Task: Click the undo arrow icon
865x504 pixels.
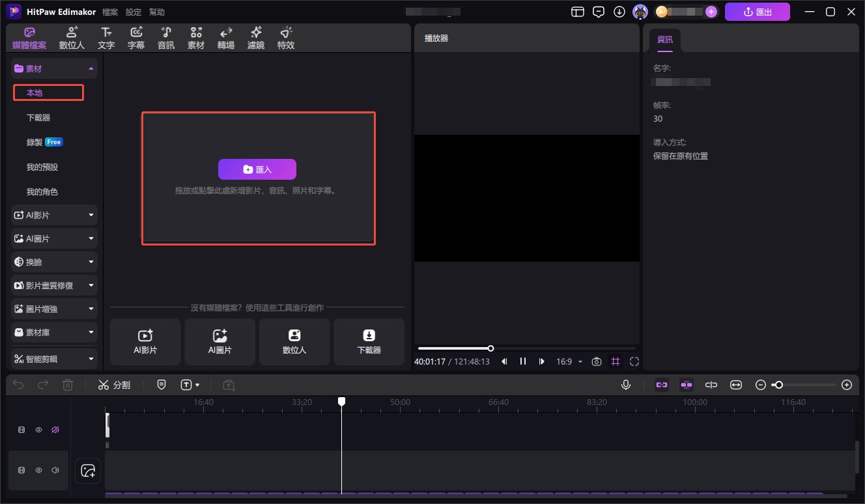Action: pos(18,385)
